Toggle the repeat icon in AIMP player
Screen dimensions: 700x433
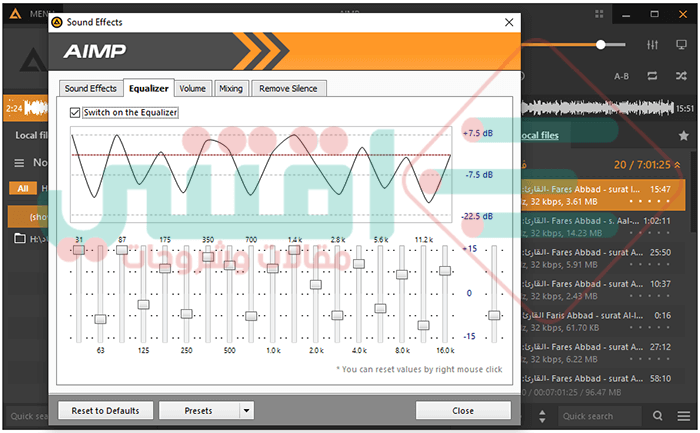[x=652, y=76]
